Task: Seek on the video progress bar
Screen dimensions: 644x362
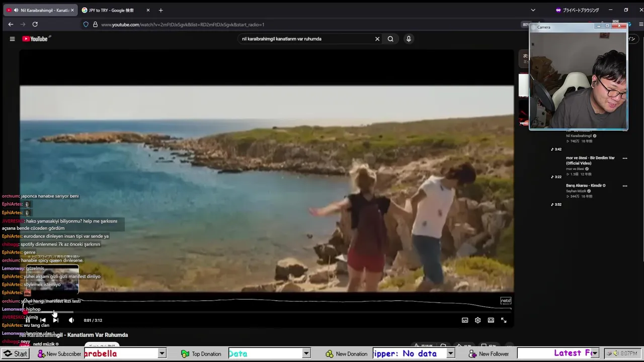Action: (267, 312)
